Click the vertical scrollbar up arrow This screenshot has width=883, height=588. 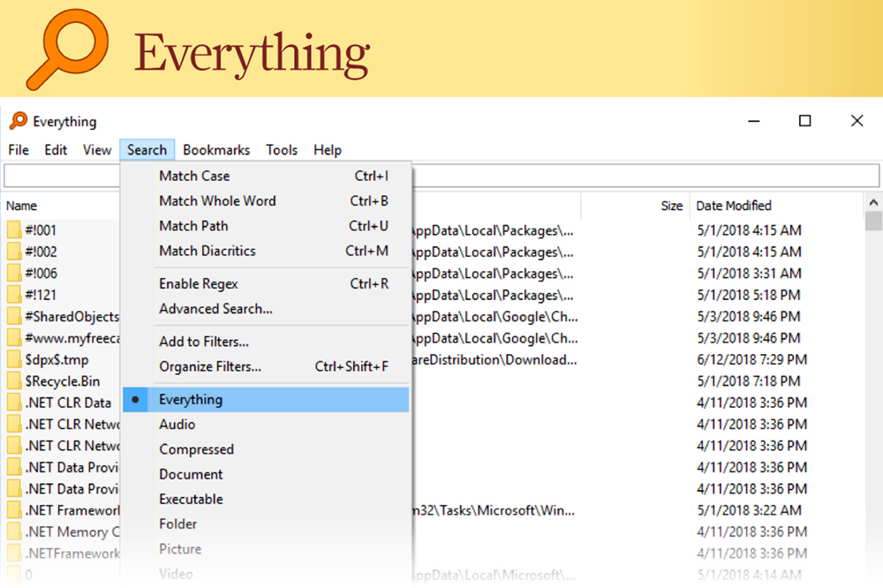[873, 201]
